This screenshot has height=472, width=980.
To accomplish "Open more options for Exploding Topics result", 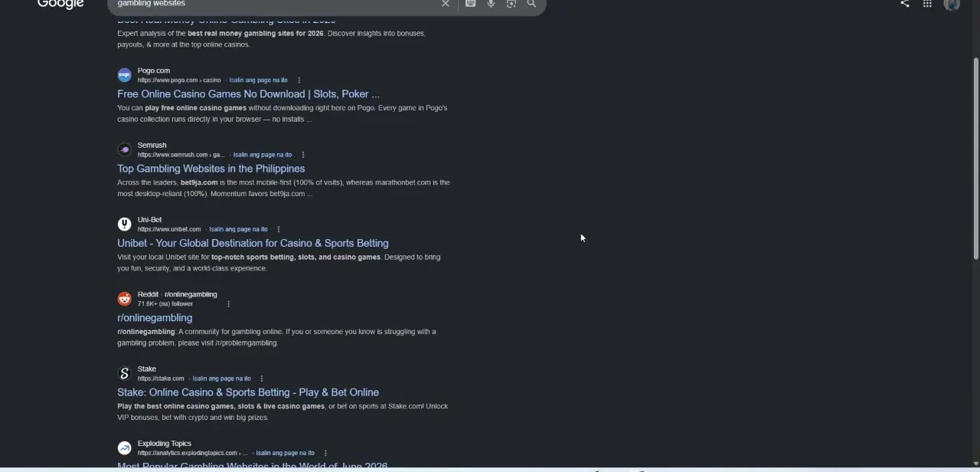I will click(325, 453).
